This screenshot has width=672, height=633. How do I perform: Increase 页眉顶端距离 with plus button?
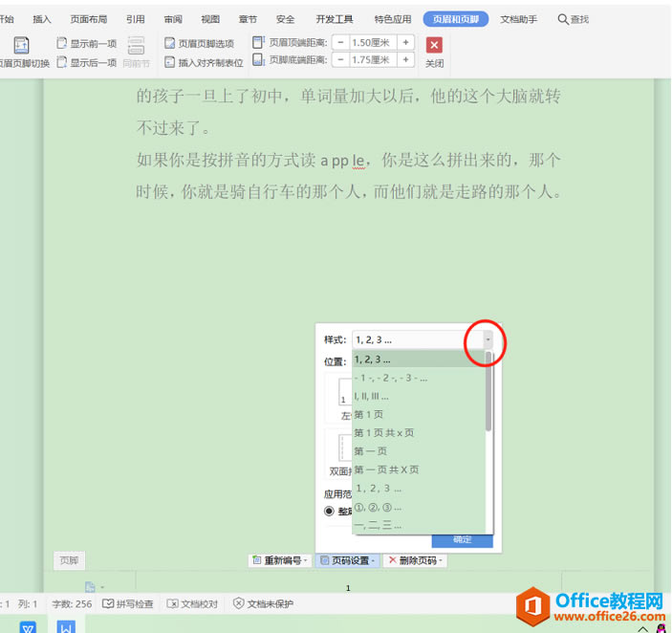point(405,42)
